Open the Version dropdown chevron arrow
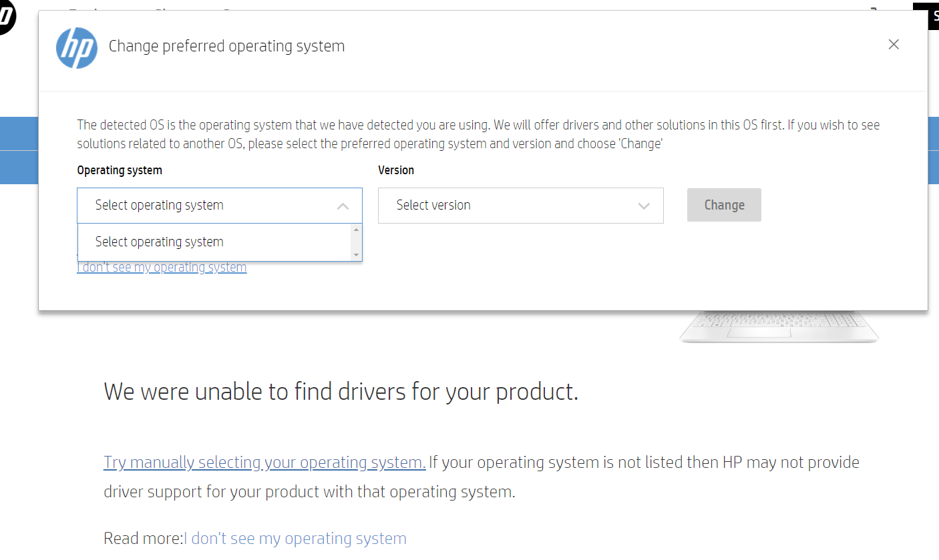This screenshot has width=939, height=560. pyautogui.click(x=642, y=206)
